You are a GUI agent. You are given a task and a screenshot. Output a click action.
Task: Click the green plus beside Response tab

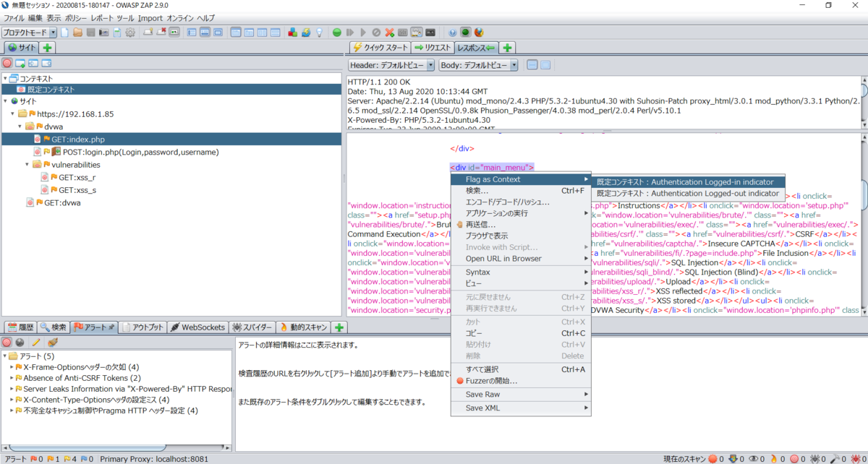507,48
